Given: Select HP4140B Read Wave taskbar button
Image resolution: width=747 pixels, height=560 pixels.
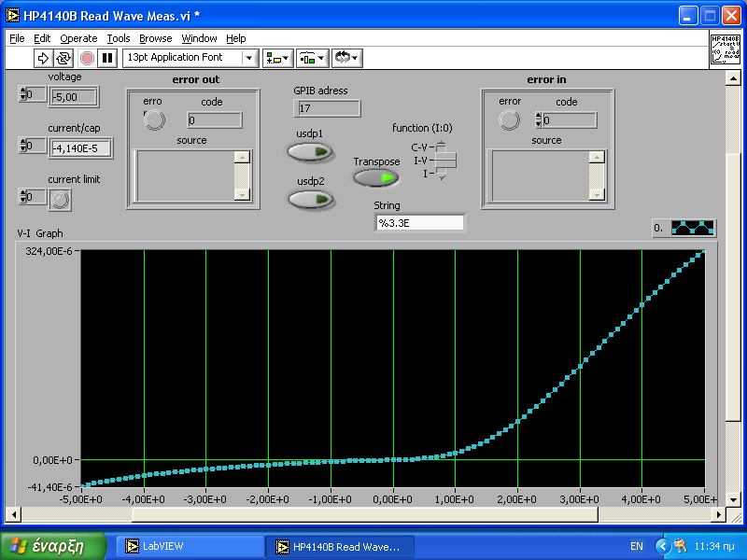Looking at the screenshot, I should tap(340, 547).
